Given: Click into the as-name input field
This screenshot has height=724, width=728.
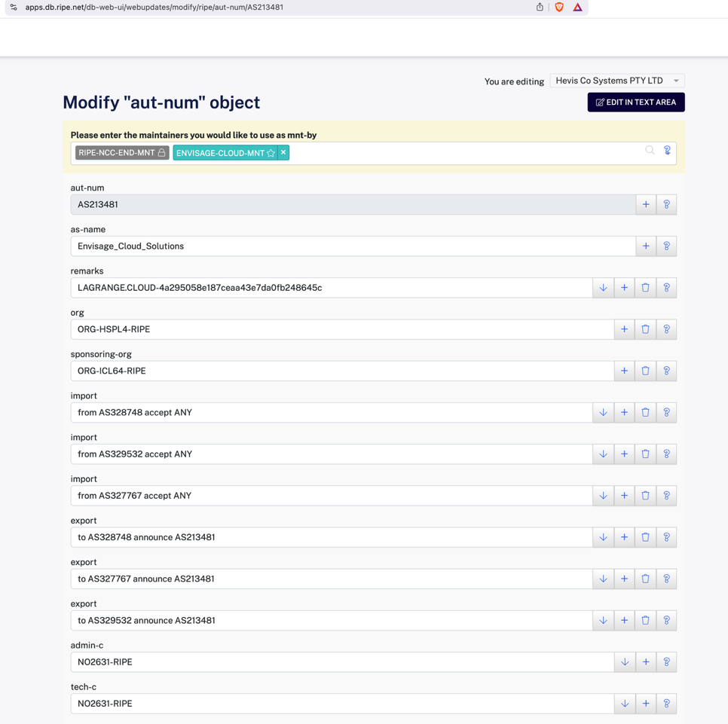Looking at the screenshot, I should [x=353, y=246].
